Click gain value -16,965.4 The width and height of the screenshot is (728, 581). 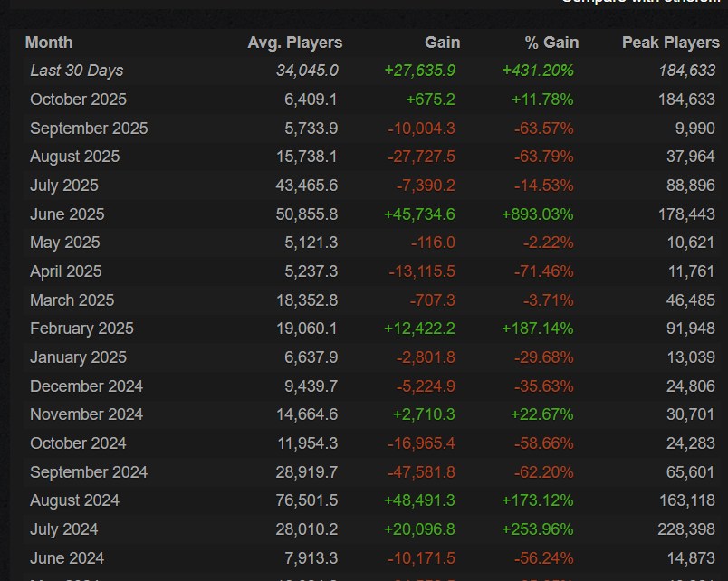coord(421,443)
